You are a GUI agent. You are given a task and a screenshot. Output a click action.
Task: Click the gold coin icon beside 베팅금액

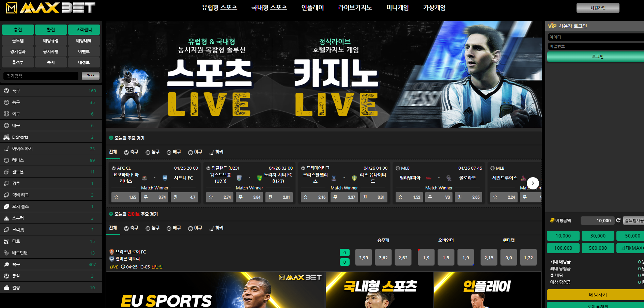552,220
